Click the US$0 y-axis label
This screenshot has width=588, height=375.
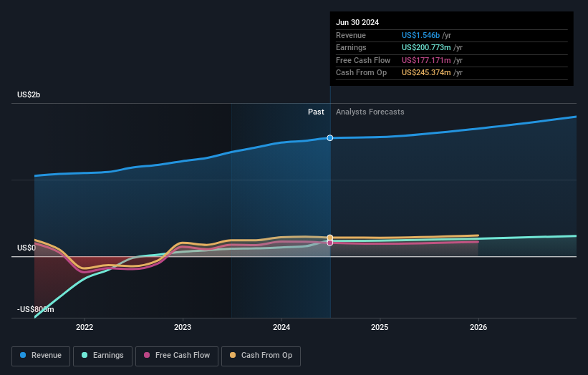coord(26,248)
